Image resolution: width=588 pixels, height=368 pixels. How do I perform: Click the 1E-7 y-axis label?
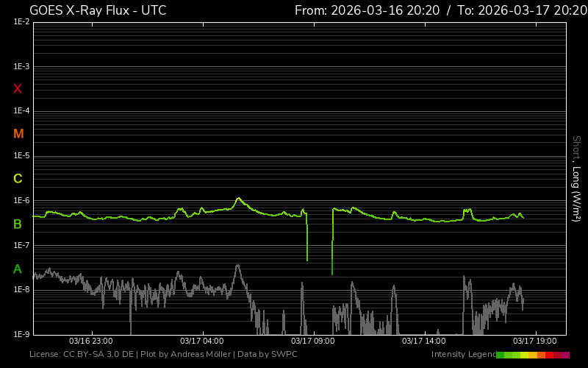tap(21, 245)
